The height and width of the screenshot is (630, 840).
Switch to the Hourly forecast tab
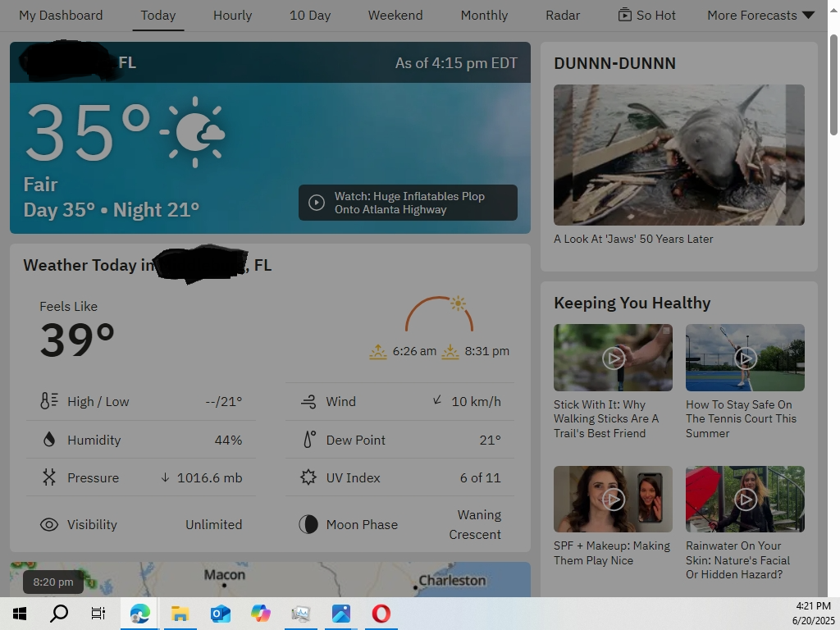pos(232,16)
